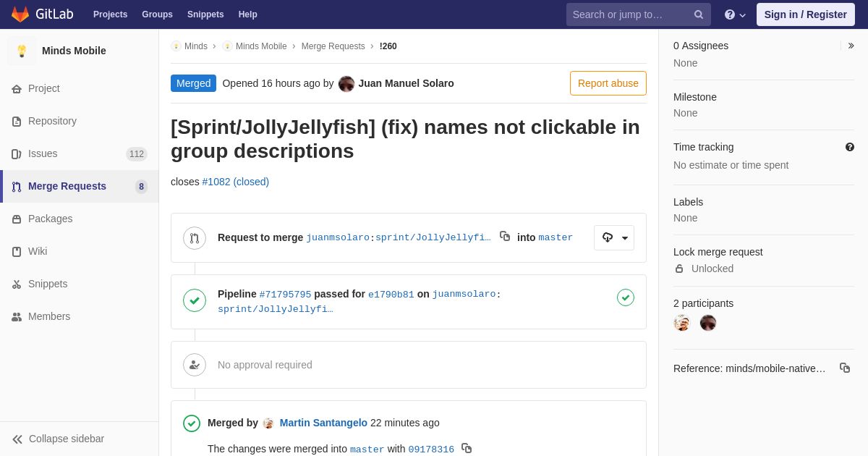The width and height of the screenshot is (868, 456).
Task: Open master link in merged changes line
Action: point(367,449)
